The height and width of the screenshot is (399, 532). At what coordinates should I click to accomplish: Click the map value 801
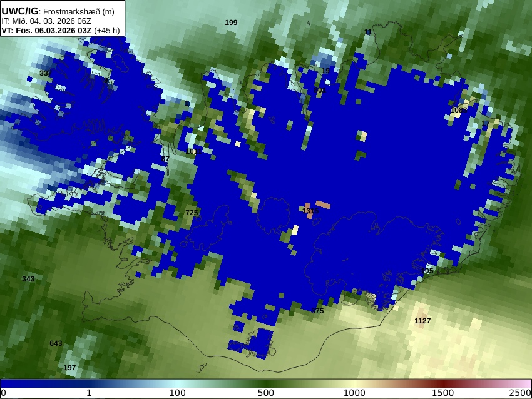[x=320, y=90]
